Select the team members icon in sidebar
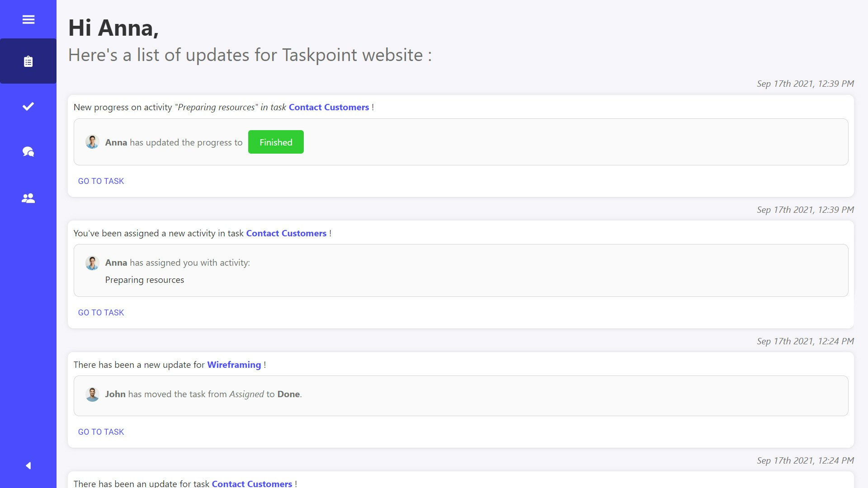Screen dimensions: 868x488 [x=28, y=198]
